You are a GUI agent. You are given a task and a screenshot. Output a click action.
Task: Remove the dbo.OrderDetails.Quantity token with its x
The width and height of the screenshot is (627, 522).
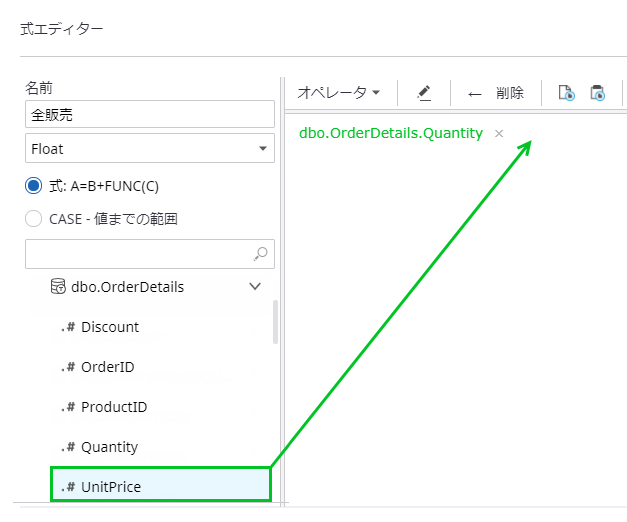coord(499,133)
